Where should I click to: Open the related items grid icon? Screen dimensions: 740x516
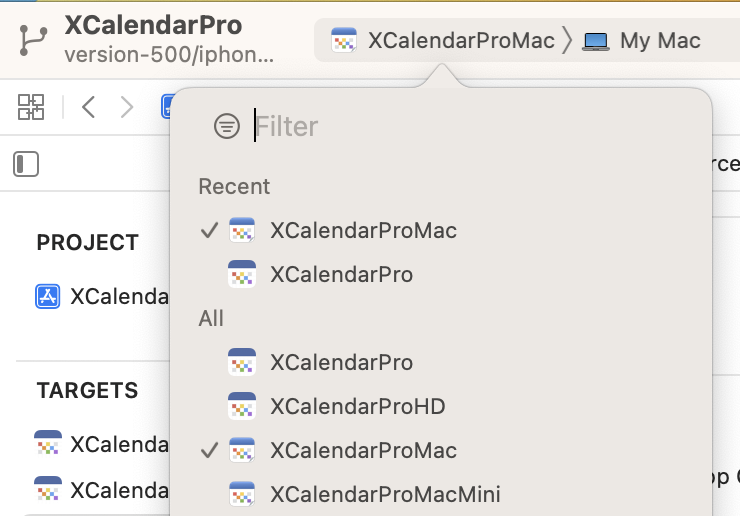click(x=31, y=106)
